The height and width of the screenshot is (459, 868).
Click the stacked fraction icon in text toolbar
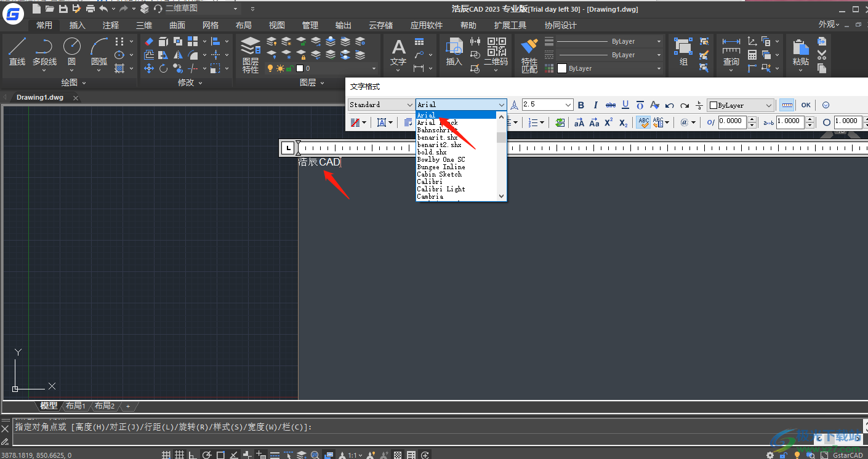pyautogui.click(x=699, y=105)
